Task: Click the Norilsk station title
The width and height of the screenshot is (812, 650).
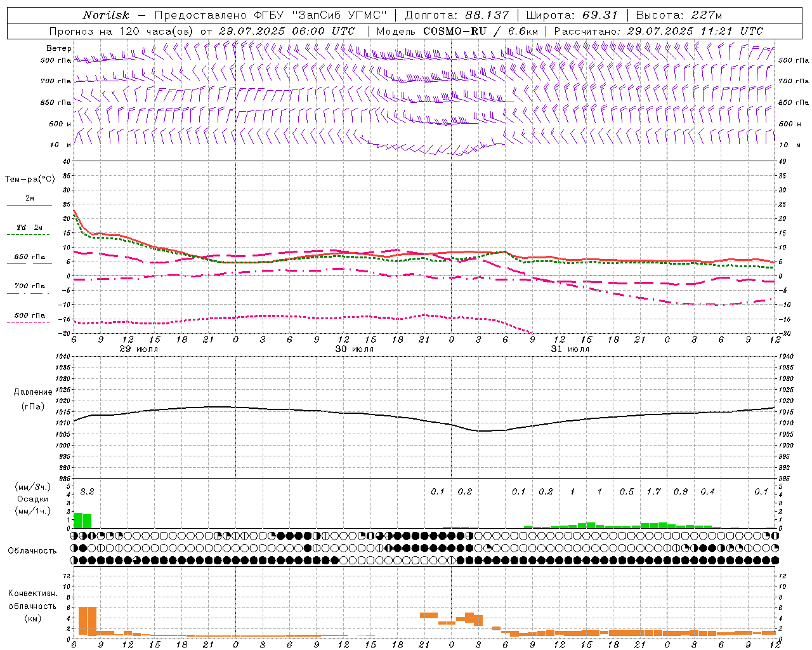Action: 106,15
